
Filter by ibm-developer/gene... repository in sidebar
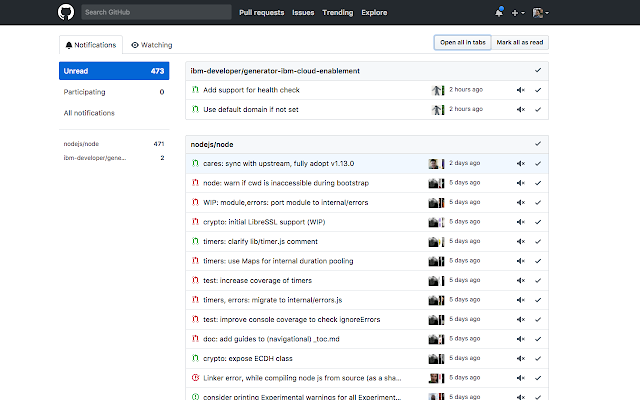tap(114, 158)
